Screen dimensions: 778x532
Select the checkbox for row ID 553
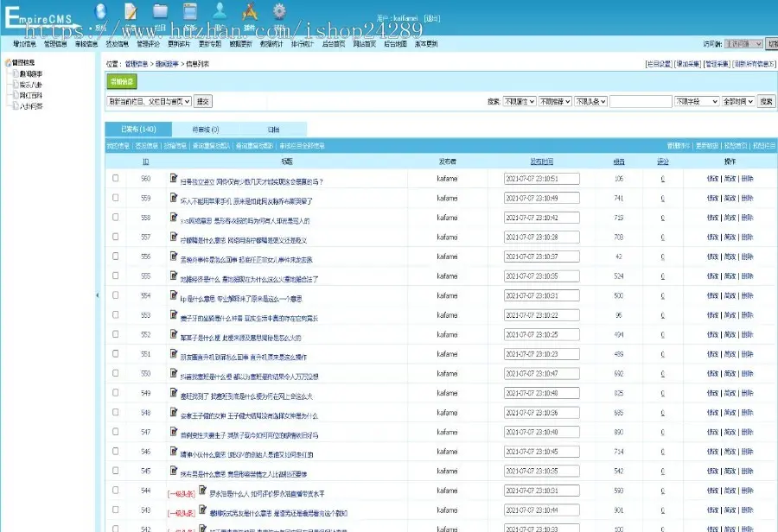(116, 315)
